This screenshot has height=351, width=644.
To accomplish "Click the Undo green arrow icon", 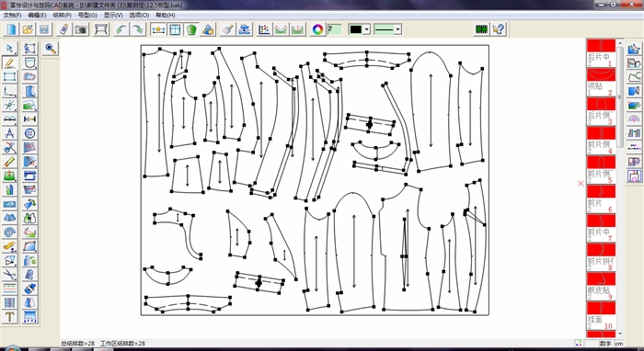I will coord(121,29).
